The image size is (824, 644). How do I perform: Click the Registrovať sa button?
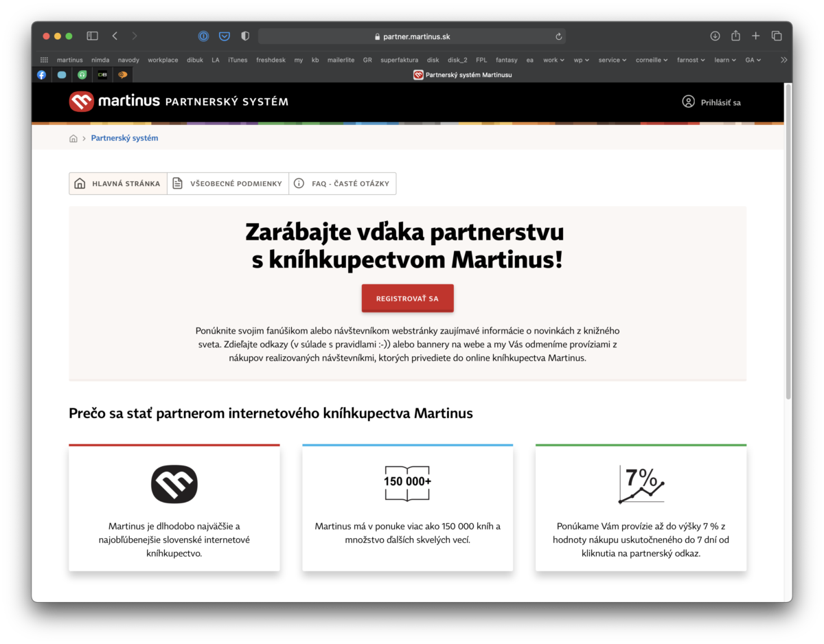407,299
